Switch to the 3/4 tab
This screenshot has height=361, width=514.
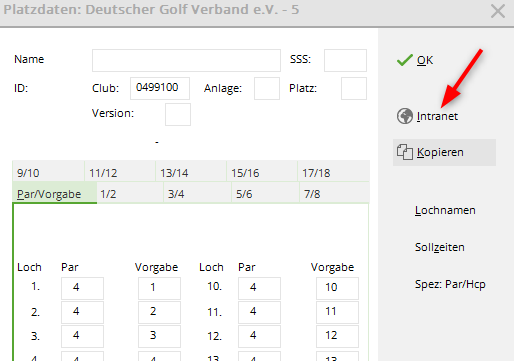198,193
